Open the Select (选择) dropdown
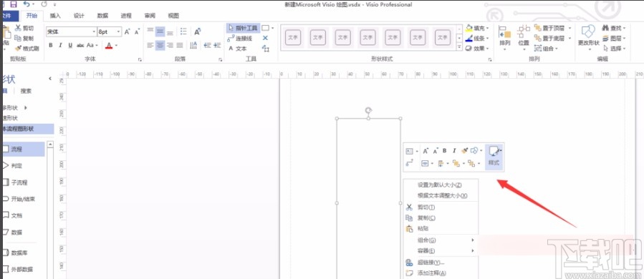Image resolution: width=644 pixels, height=279 pixels. (x=614, y=49)
